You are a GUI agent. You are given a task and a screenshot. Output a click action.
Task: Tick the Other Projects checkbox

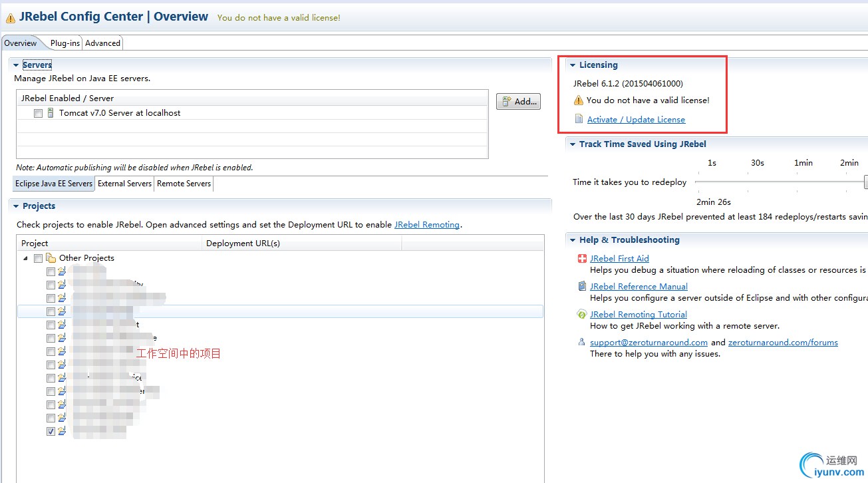click(x=39, y=258)
